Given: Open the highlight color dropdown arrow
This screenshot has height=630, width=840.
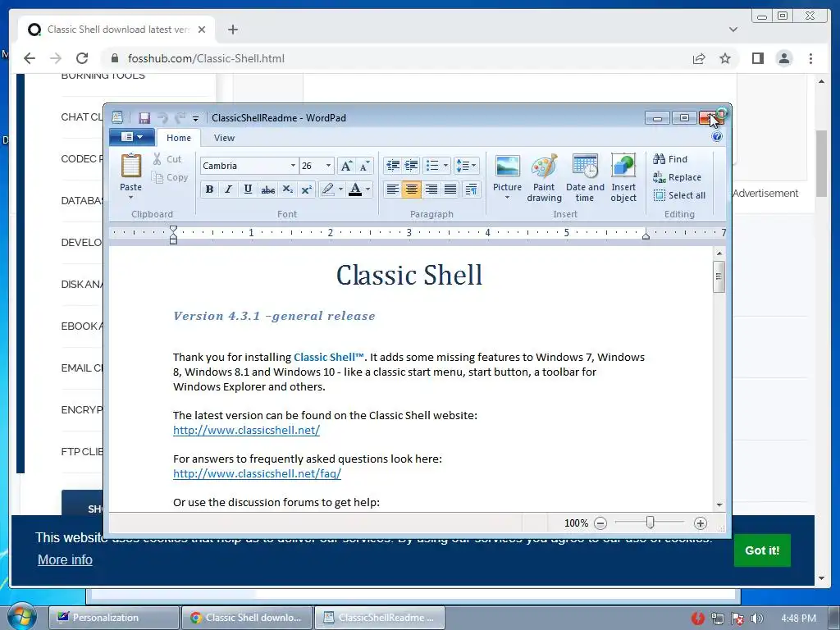Looking at the screenshot, I should coord(340,189).
